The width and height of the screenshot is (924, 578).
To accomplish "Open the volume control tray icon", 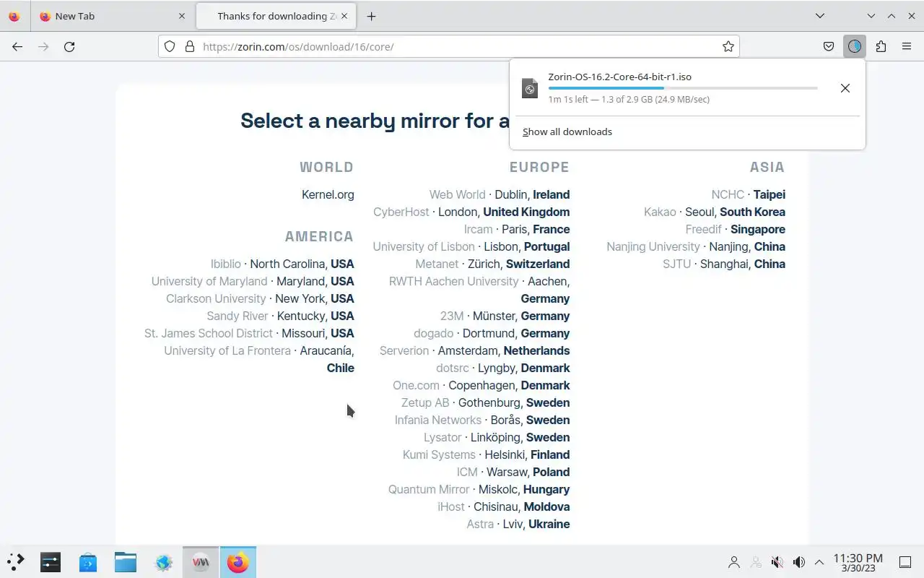I will tap(799, 562).
